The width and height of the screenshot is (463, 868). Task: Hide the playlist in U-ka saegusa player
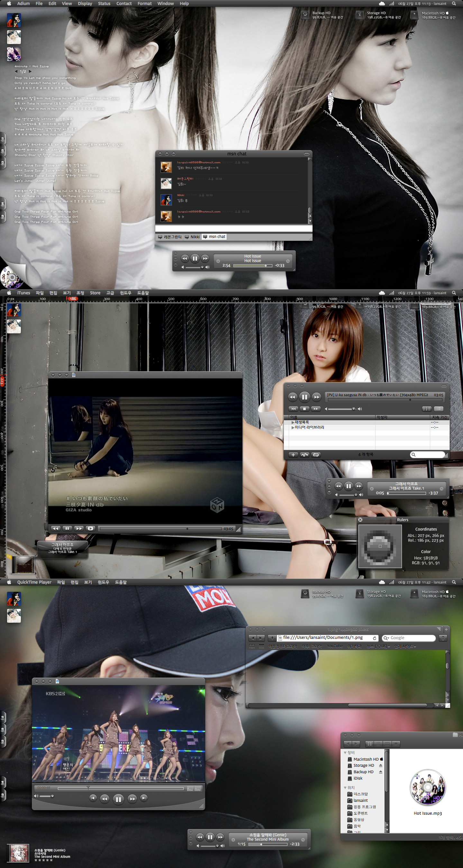(438, 409)
